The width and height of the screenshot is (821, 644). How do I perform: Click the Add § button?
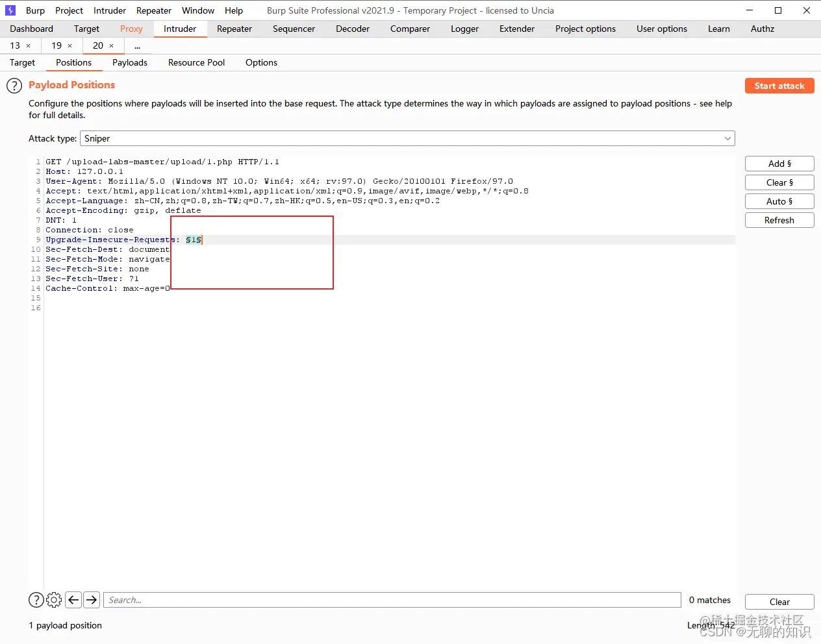click(779, 164)
